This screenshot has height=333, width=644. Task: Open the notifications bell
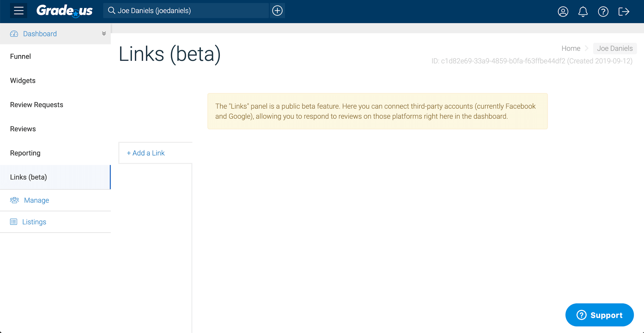click(x=583, y=11)
